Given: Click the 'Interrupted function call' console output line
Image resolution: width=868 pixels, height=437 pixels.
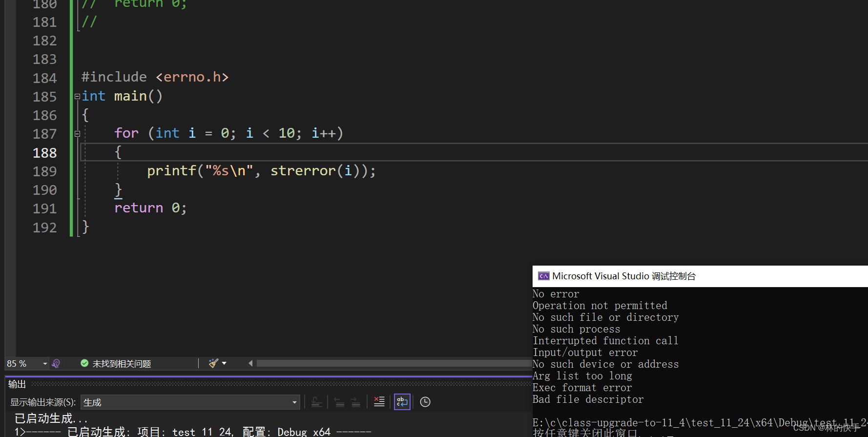Looking at the screenshot, I should click(x=605, y=341).
